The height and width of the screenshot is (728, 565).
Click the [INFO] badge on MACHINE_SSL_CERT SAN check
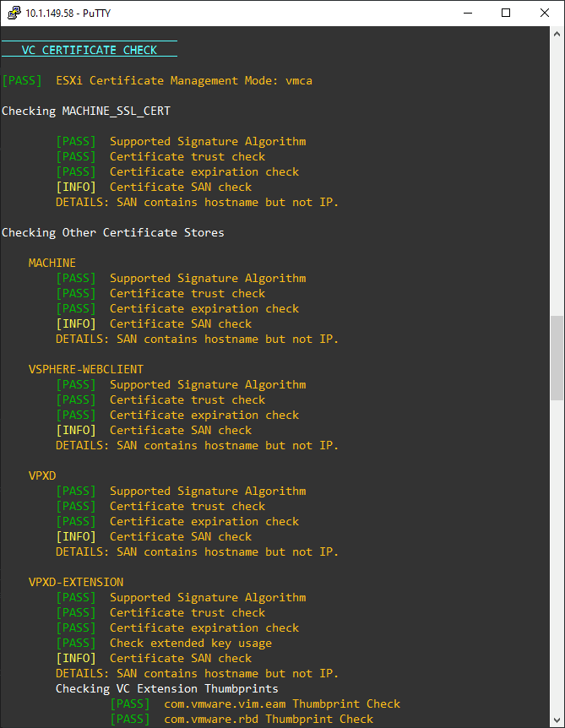tap(76, 187)
